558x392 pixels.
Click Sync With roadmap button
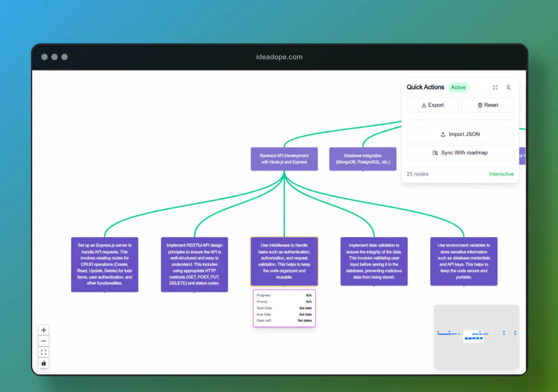(x=460, y=153)
